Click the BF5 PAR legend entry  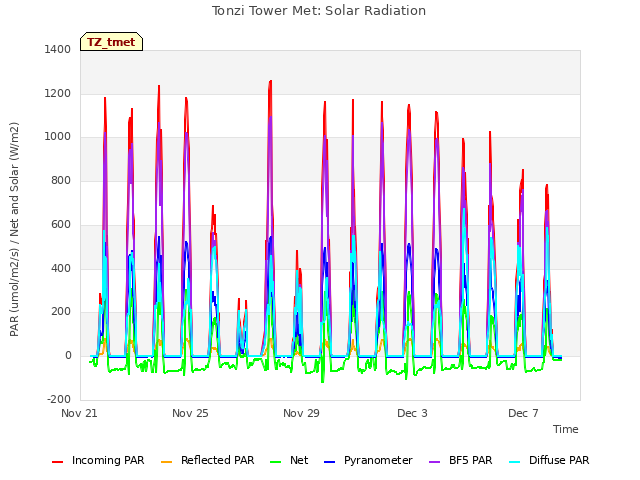coord(461,460)
